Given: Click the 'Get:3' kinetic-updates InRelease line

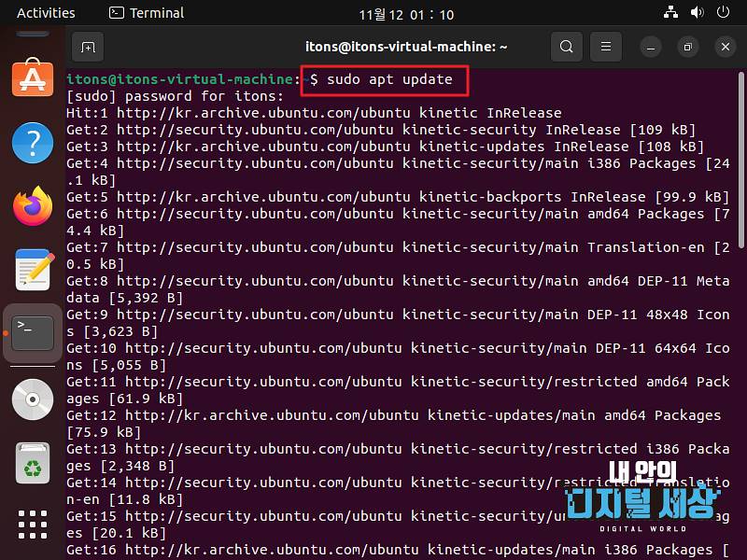Looking at the screenshot, I should pyautogui.click(x=385, y=147).
